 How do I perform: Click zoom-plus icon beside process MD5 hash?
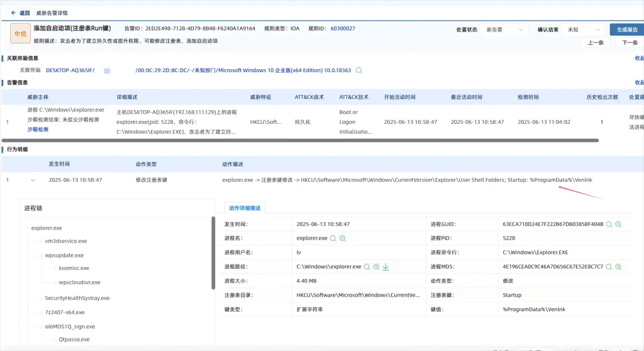[618, 267]
